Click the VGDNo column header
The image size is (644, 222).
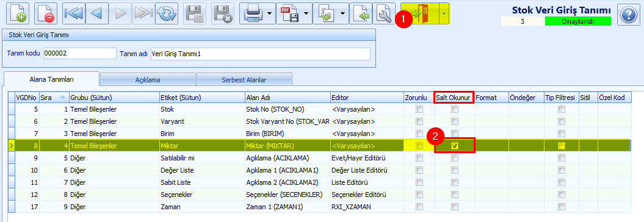coord(27,97)
